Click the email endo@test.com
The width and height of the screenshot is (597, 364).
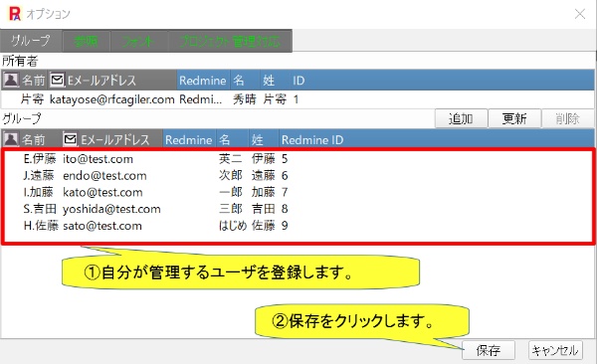pyautogui.click(x=104, y=175)
